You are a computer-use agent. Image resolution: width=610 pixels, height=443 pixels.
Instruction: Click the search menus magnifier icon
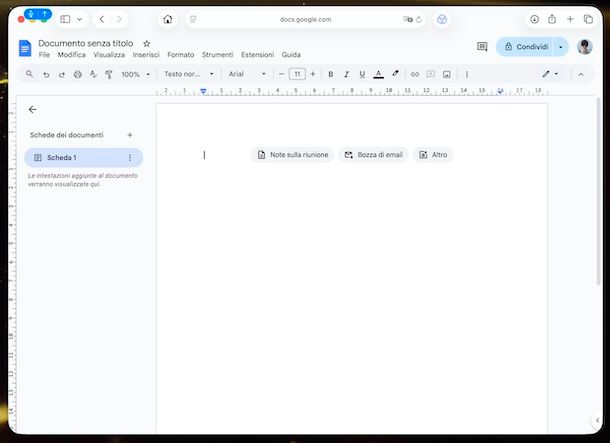pos(30,74)
